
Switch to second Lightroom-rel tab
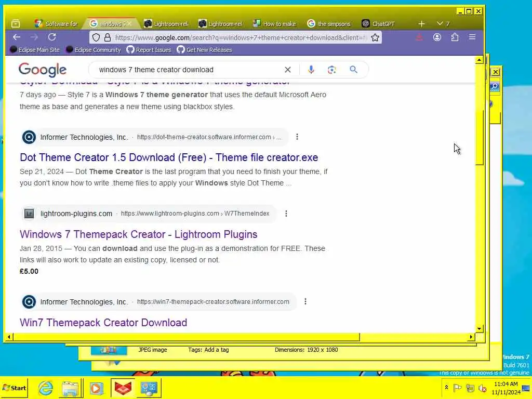click(x=220, y=24)
